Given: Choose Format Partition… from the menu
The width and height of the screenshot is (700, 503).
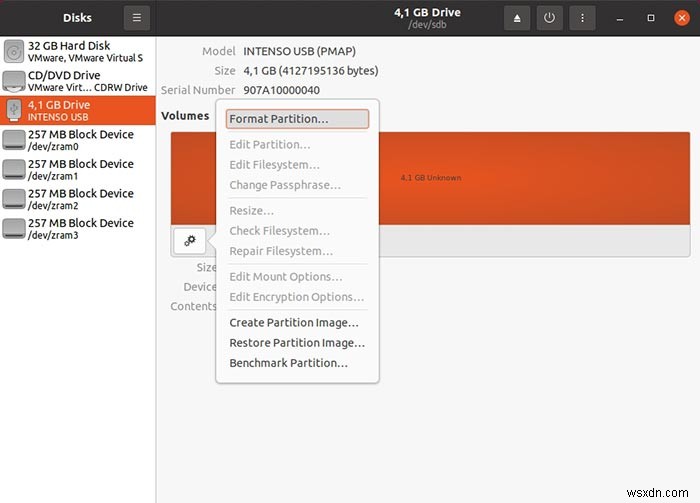Looking at the screenshot, I should 297,119.
